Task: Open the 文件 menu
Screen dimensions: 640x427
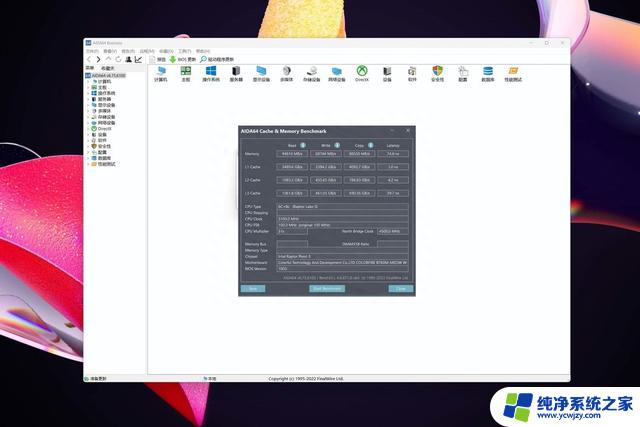Action: click(x=92, y=51)
